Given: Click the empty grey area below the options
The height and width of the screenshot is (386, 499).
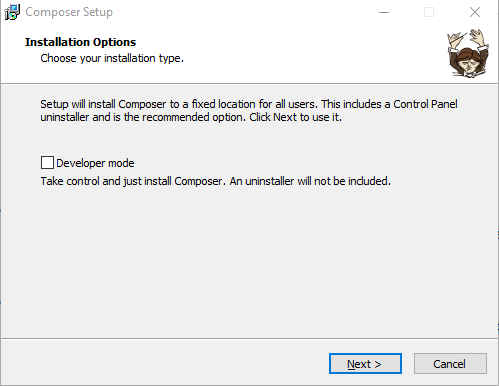Looking at the screenshot, I should [x=249, y=263].
